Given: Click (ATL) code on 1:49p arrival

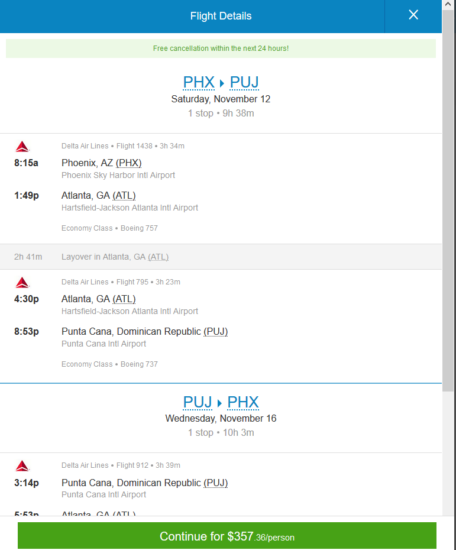Looking at the screenshot, I should (124, 195).
